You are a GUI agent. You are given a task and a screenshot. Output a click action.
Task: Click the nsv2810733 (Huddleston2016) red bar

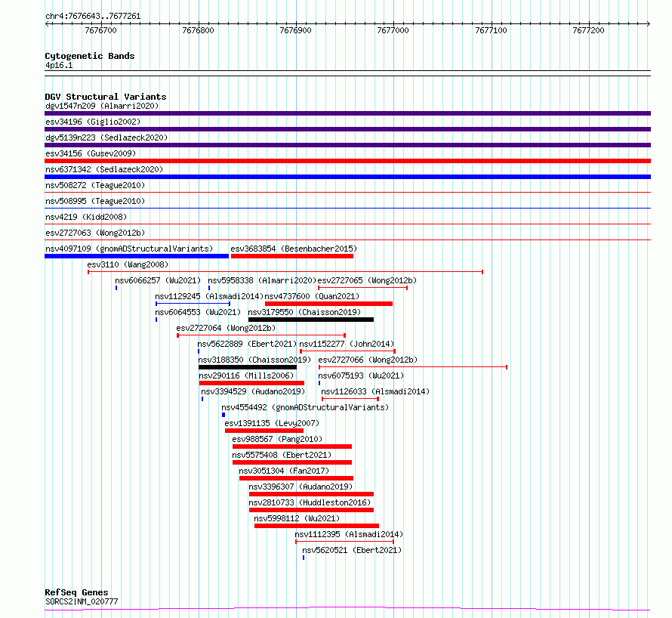point(311,510)
